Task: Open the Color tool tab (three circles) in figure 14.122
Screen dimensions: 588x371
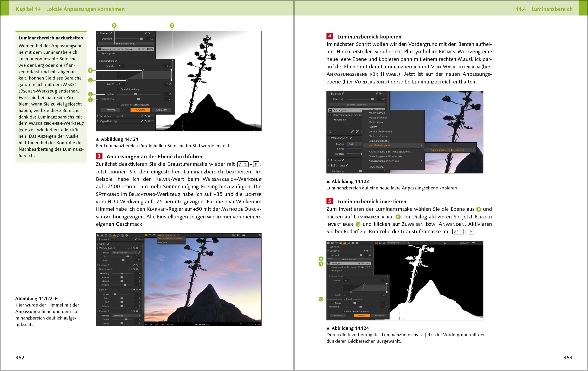Action: 110,235
